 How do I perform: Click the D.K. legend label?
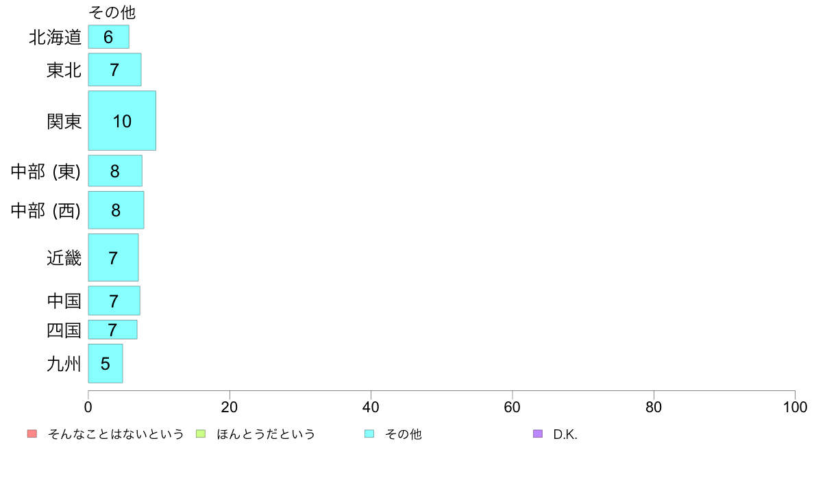pos(565,434)
